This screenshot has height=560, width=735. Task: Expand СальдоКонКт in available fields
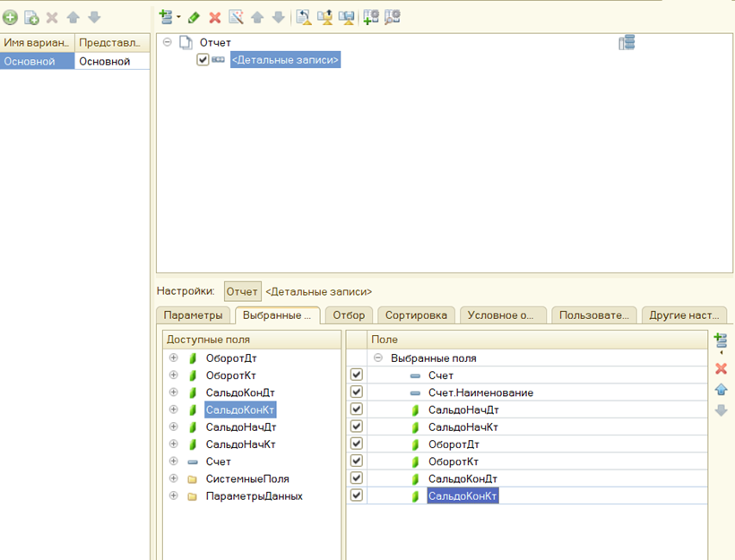coord(173,409)
